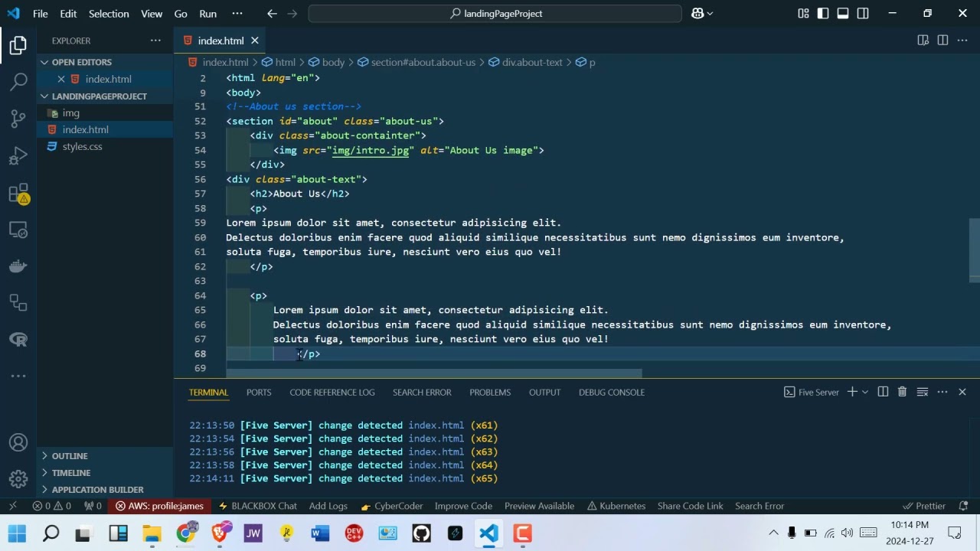Screen dimensions: 980x551
Task: Open the Edit menu
Action: [x=68, y=14]
